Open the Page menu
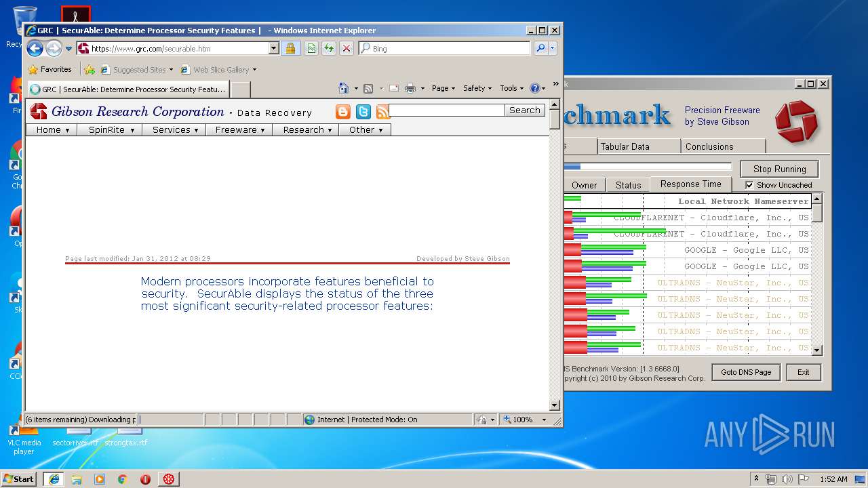 coord(443,88)
